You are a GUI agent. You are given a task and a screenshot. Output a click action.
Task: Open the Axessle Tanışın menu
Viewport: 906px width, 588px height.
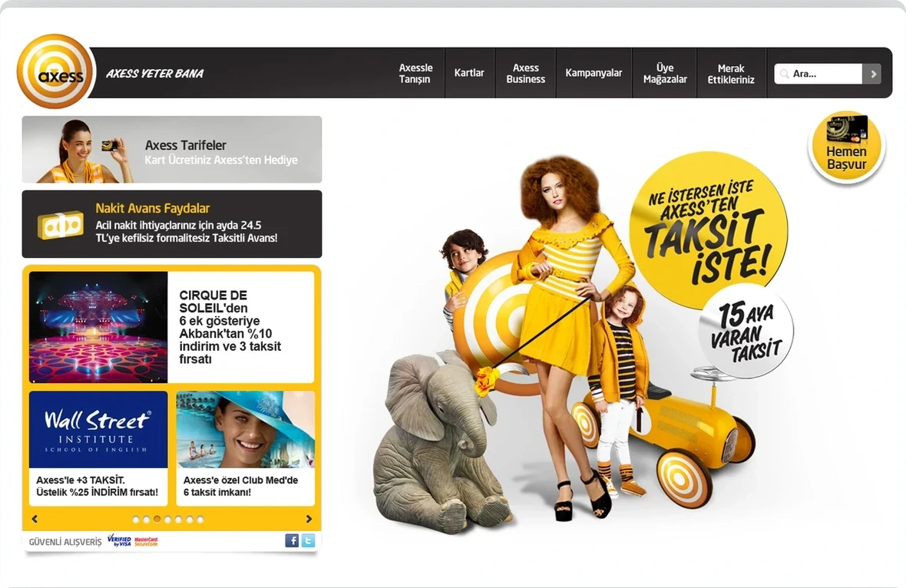(415, 74)
